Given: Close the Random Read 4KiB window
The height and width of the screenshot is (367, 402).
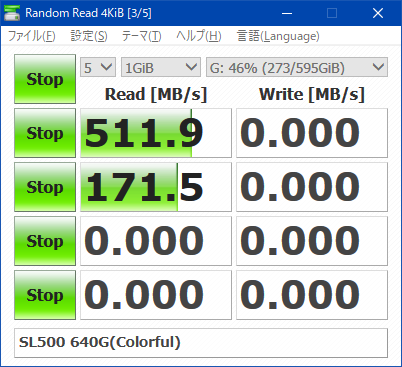Looking at the screenshot, I should (378, 13).
